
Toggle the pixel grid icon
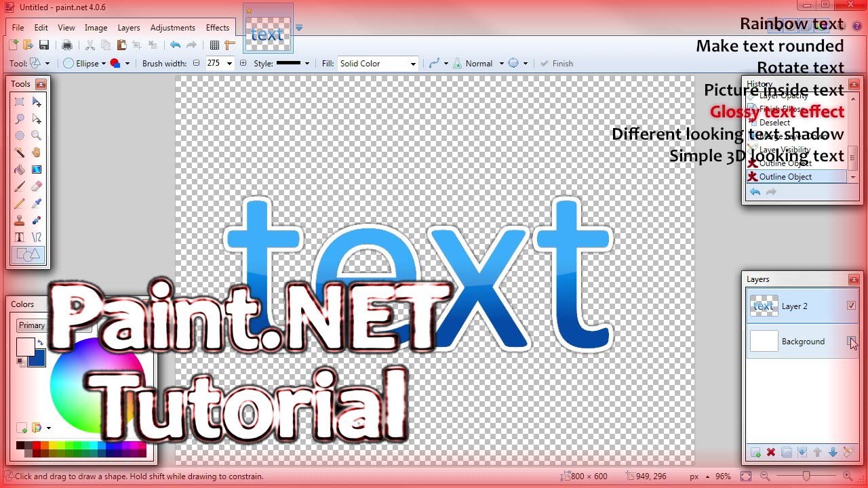[214, 45]
